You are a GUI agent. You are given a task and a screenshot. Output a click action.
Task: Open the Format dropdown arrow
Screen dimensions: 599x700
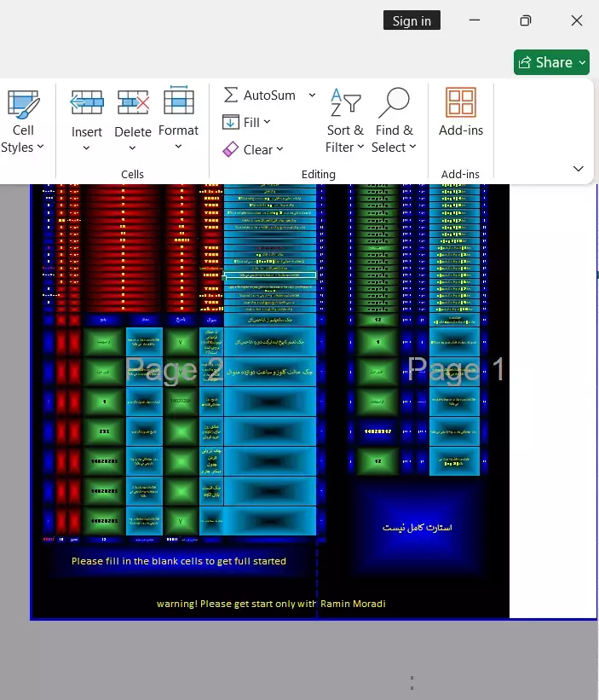(178, 147)
